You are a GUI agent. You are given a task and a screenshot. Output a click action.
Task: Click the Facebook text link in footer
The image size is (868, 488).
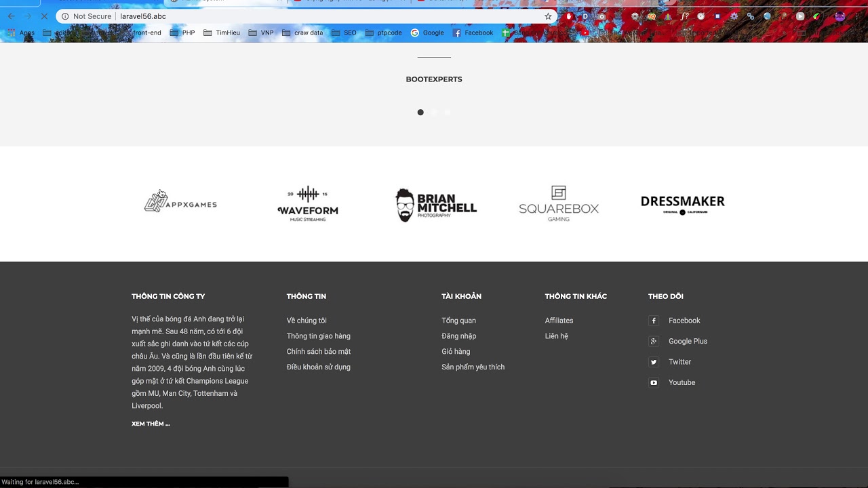pyautogui.click(x=684, y=321)
